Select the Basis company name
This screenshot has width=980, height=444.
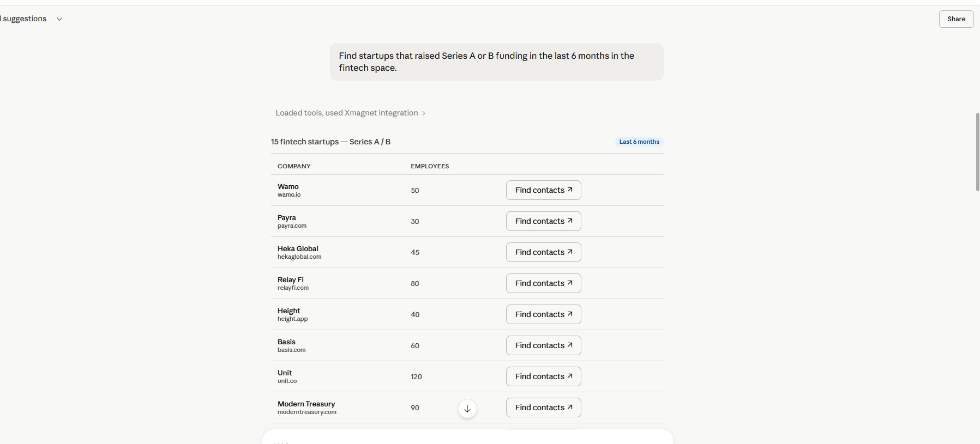coord(286,342)
